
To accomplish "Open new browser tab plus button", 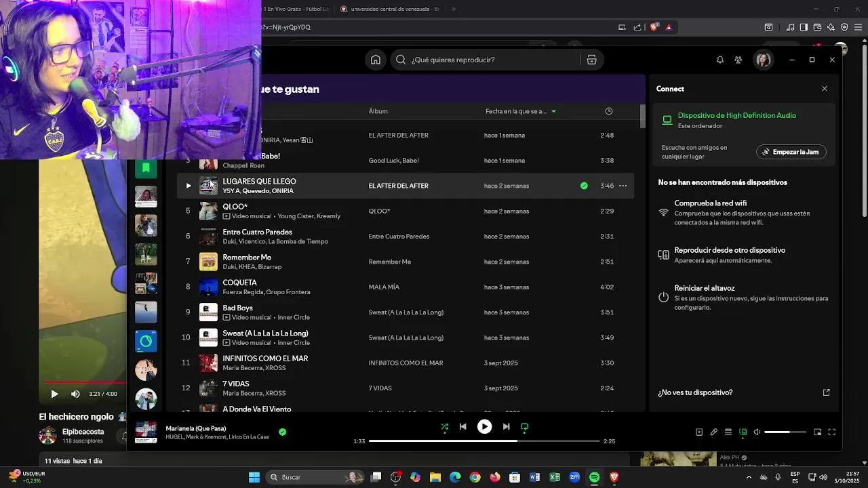I will 454,9.
